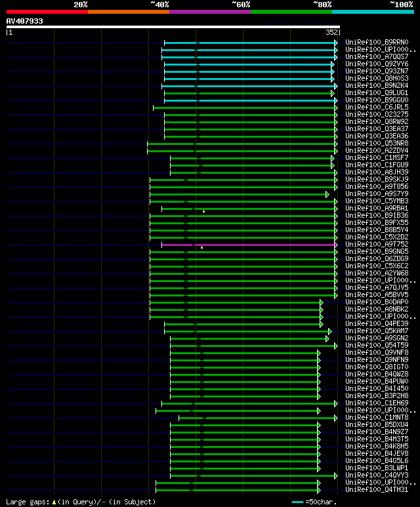
Task: Click the ~100% legend label
Action: [x=401, y=5]
